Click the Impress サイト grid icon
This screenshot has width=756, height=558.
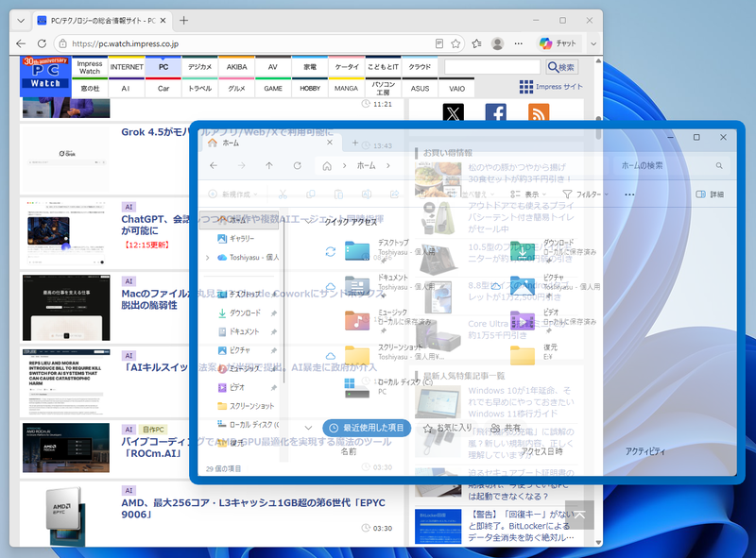pos(526,87)
